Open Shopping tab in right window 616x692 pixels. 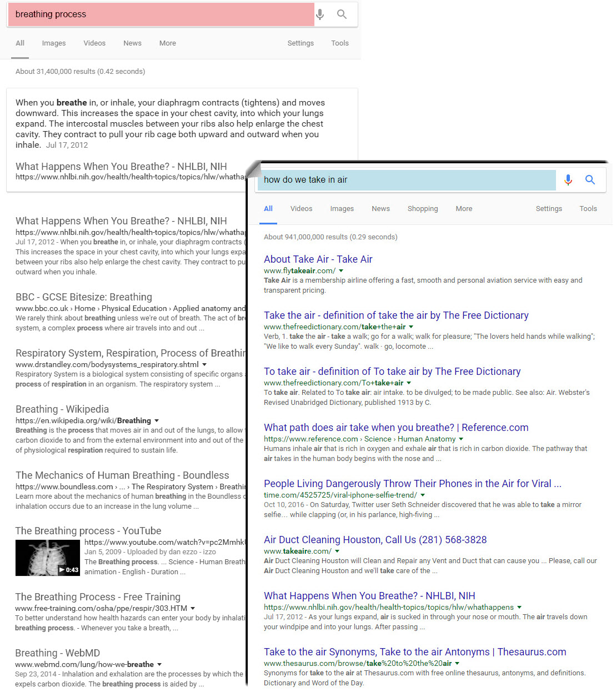click(x=423, y=209)
